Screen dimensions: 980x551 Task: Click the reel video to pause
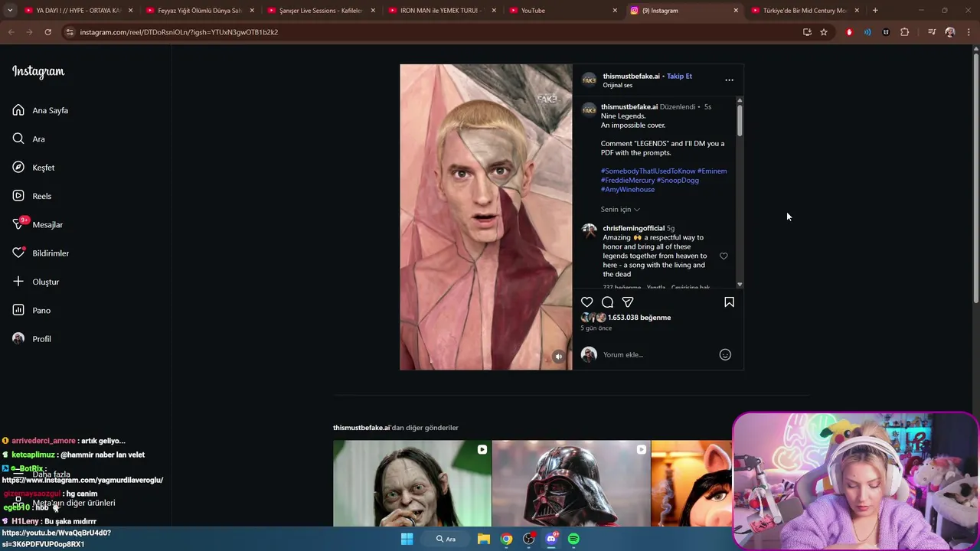(486, 217)
